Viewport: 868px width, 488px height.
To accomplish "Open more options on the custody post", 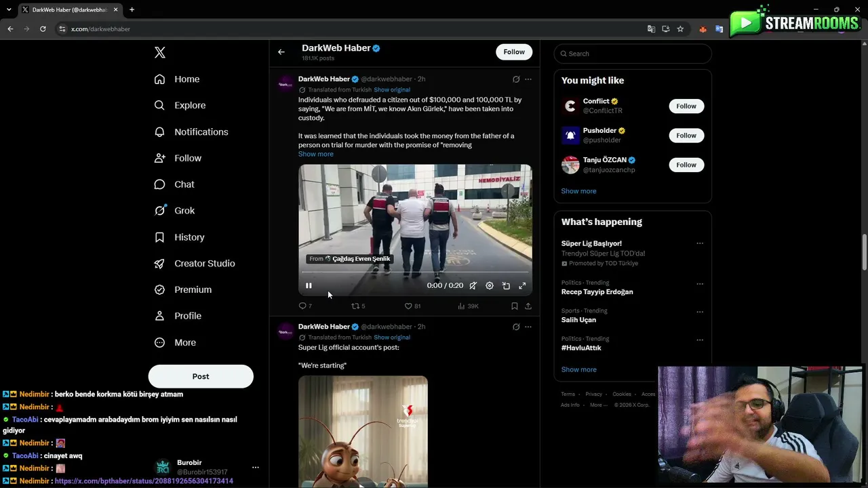I will (x=528, y=79).
